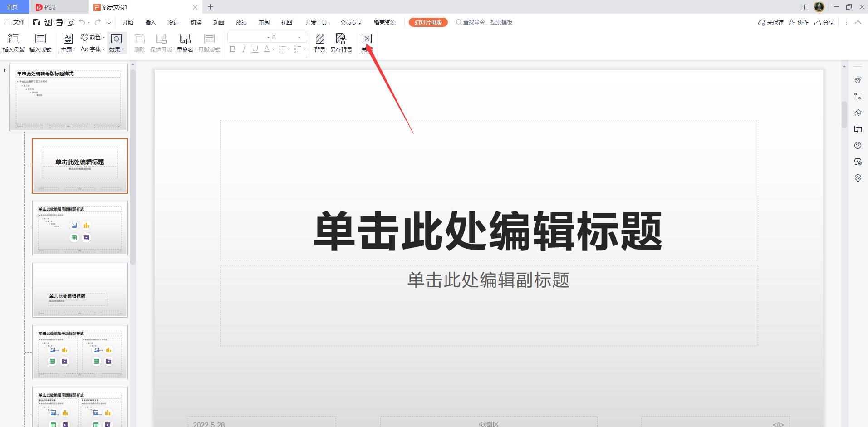
Task: Open the font name combo box
Action: [250, 37]
